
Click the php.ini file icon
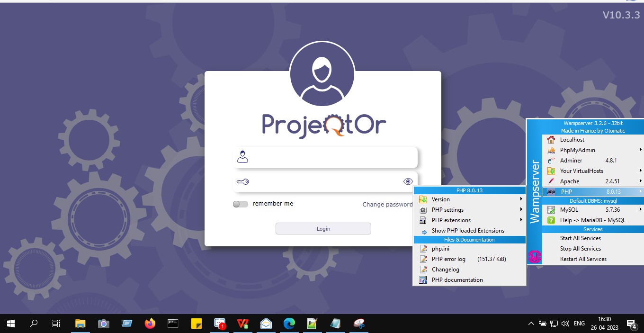[x=423, y=249]
